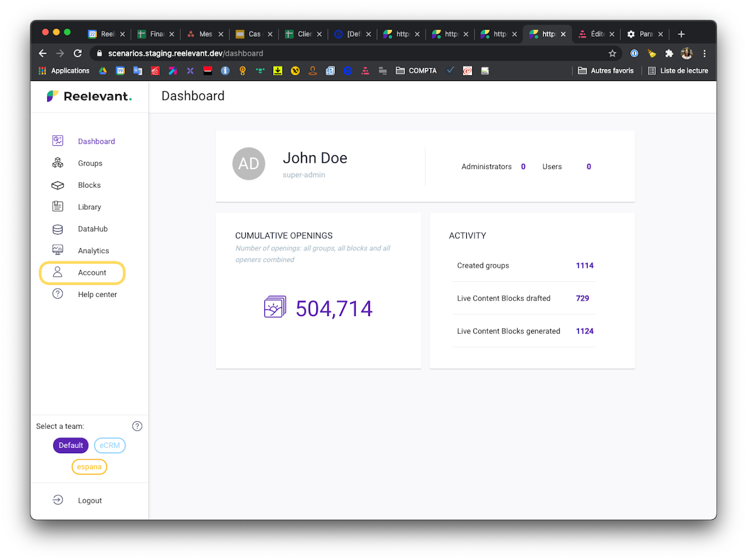
Task: Open the Help center question icon
Action: [58, 294]
